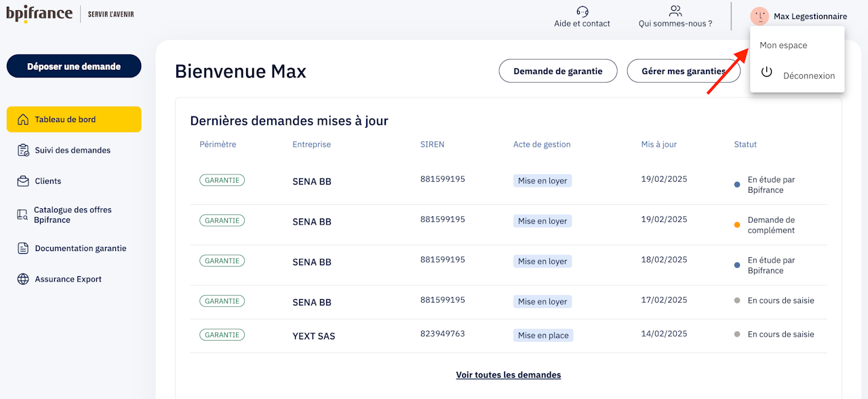Open the YEXT SAS request row
This screenshot has height=399, width=868.
313,336
